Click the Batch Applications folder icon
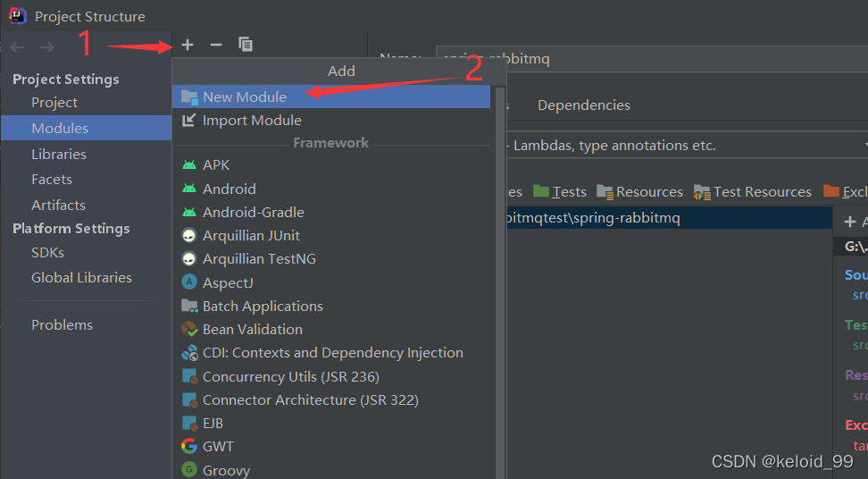Screen dimensions: 868x479 pyautogui.click(x=189, y=306)
